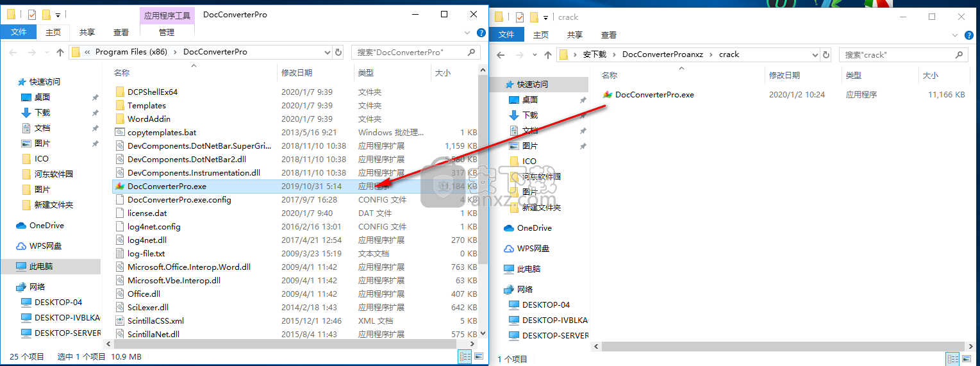Click search magnifier in DocConverterPro window
The height and width of the screenshot is (366, 980).
coord(472,52)
